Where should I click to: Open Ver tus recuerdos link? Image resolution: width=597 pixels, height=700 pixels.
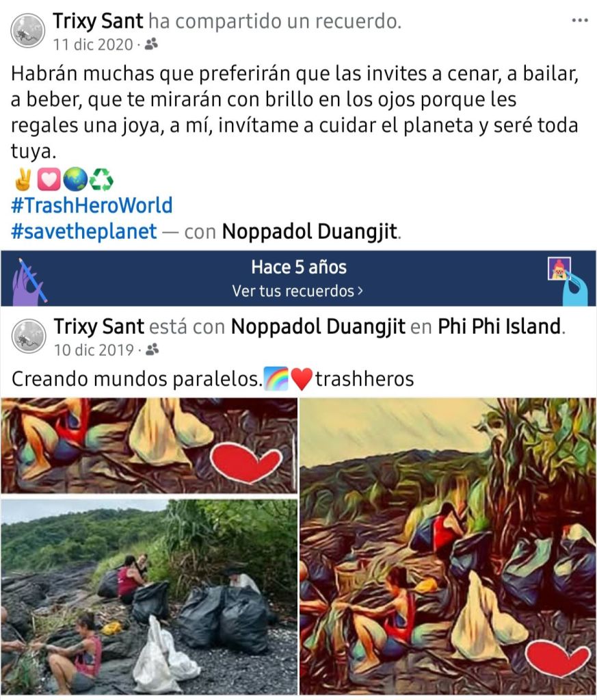tap(297, 291)
